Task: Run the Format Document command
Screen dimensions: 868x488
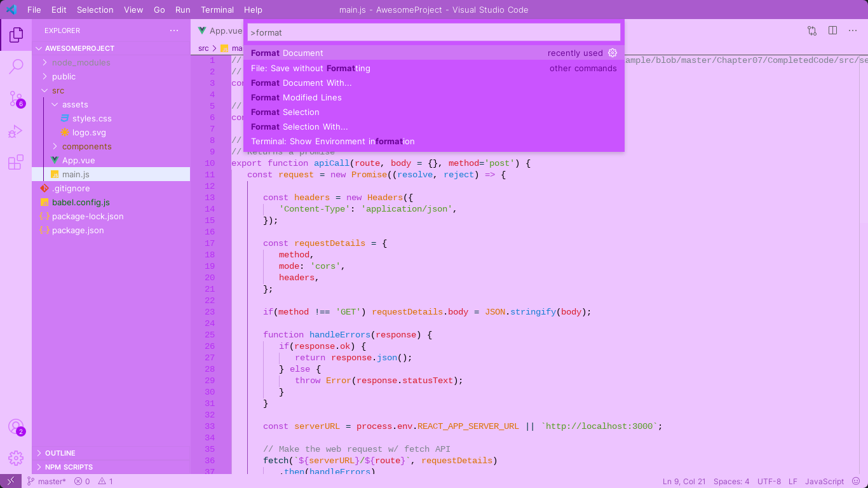Action: [433, 53]
